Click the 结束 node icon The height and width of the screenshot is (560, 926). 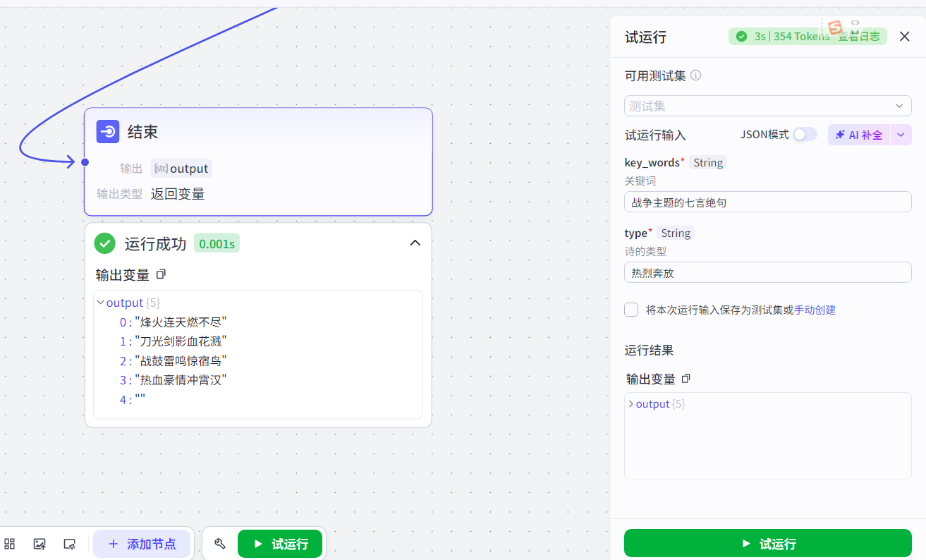tap(108, 131)
